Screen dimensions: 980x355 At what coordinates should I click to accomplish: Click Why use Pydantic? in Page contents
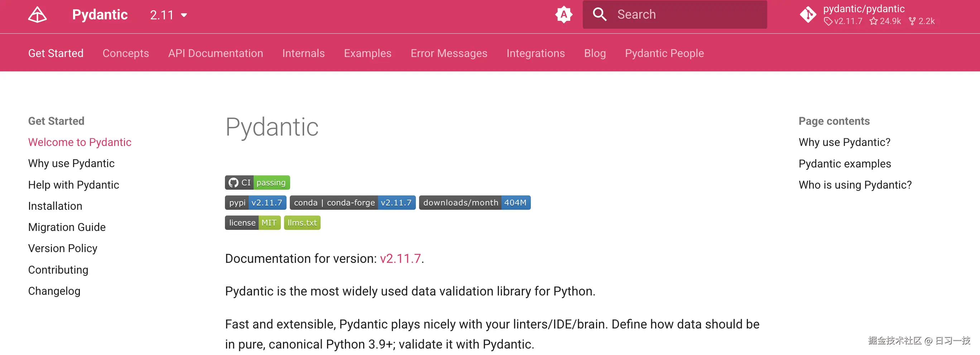click(x=844, y=142)
